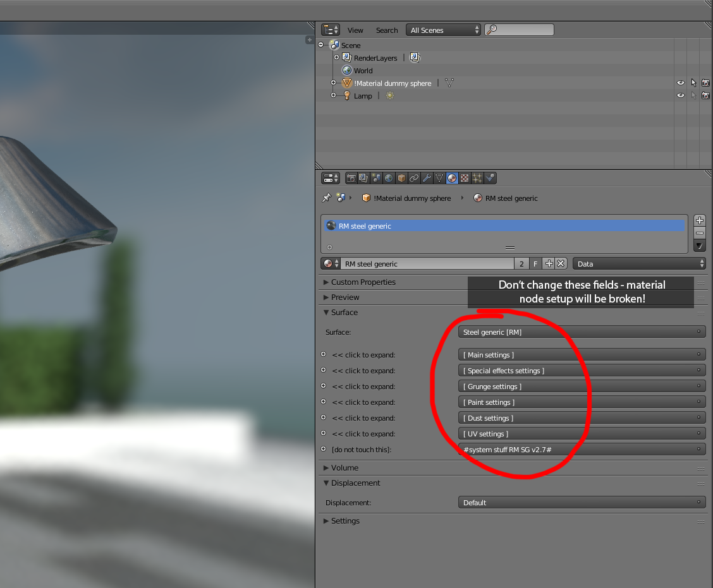This screenshot has height=588, width=713.
Task: Open Object properties cube icon
Action: pyautogui.click(x=401, y=179)
